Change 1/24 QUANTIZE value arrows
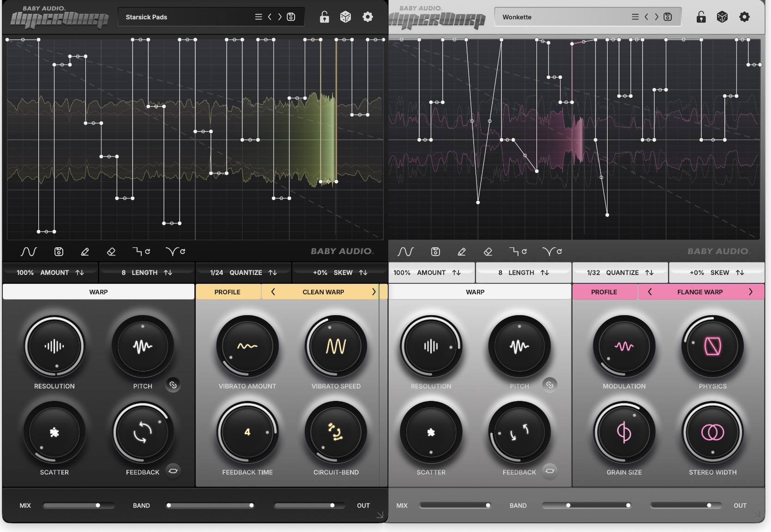This screenshot has height=532, width=771. (x=273, y=273)
